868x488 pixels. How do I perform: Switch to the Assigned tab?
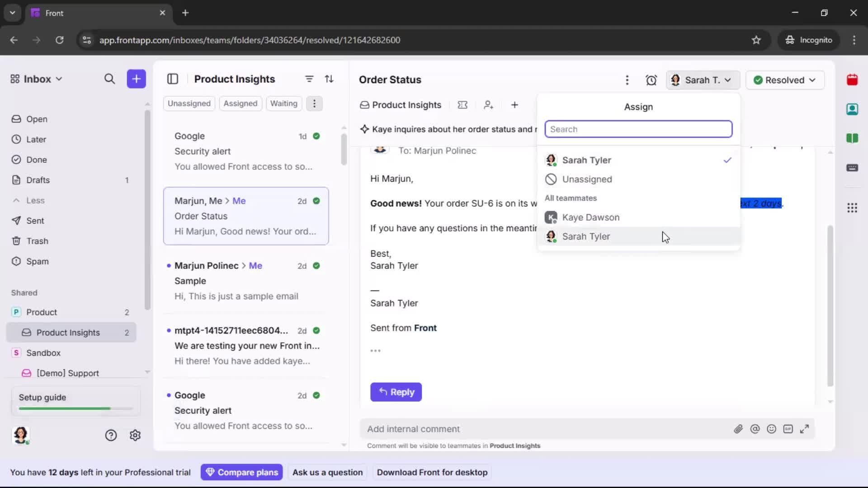tap(241, 103)
